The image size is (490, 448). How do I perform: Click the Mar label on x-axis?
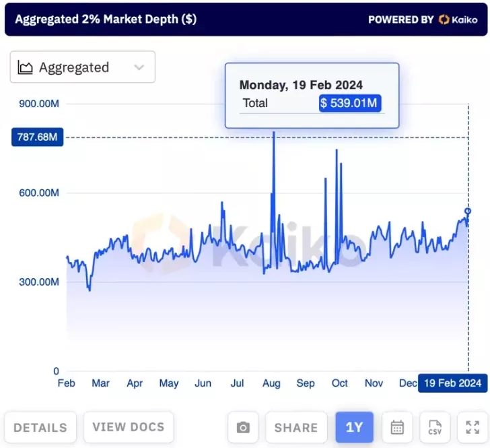(100, 383)
